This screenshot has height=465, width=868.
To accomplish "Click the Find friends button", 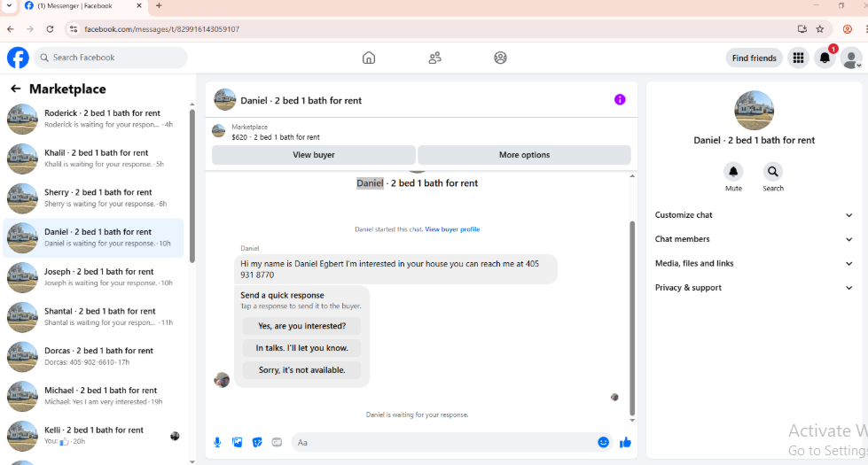I will (x=754, y=58).
